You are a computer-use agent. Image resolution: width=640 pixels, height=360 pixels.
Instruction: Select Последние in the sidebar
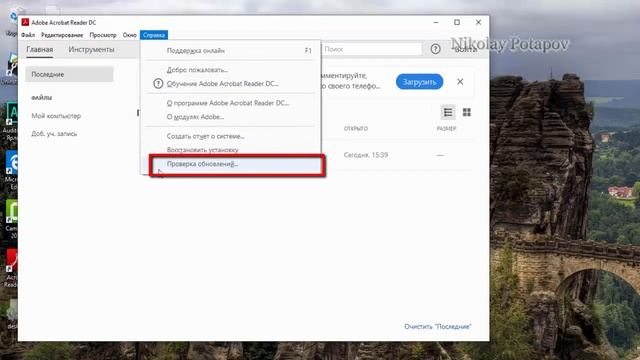pos(69,74)
